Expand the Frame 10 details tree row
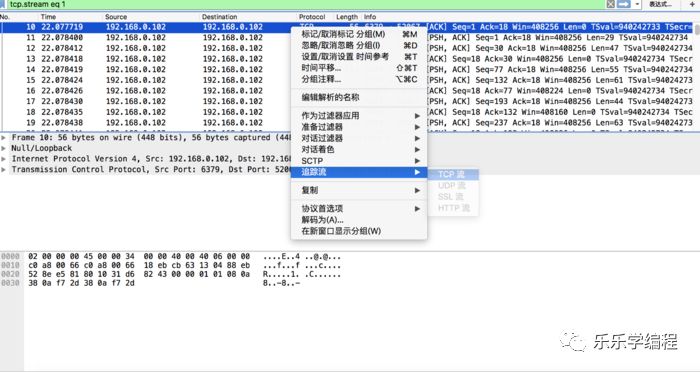The width and height of the screenshot is (700, 372). point(4,138)
